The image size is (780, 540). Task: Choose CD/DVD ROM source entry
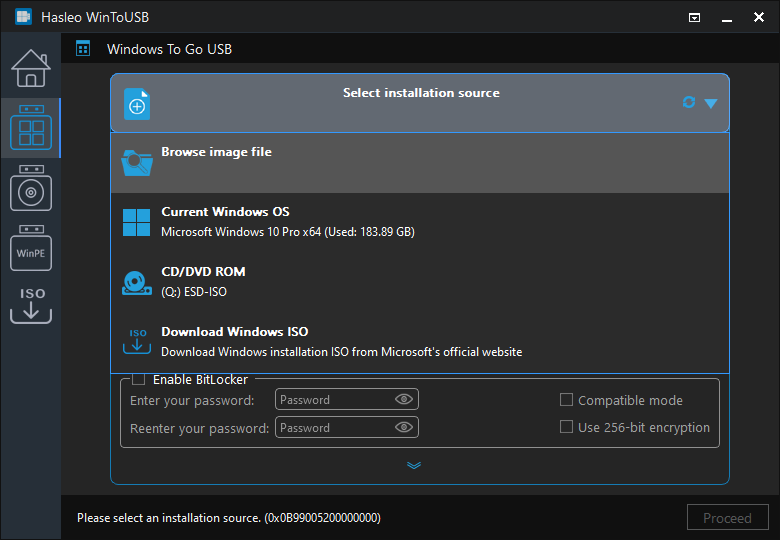(x=420, y=282)
